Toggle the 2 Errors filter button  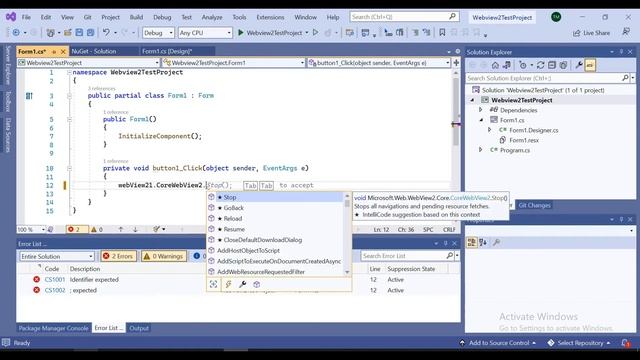click(118, 256)
